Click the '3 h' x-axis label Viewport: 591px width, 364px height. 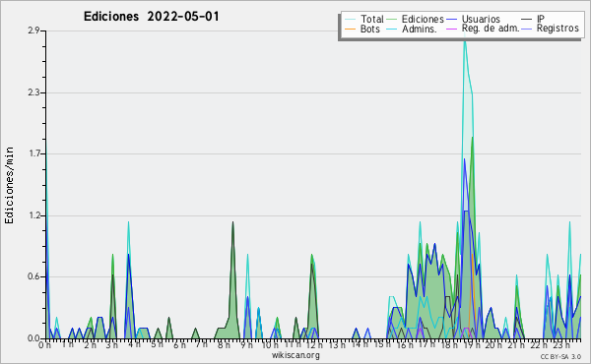tap(111, 345)
